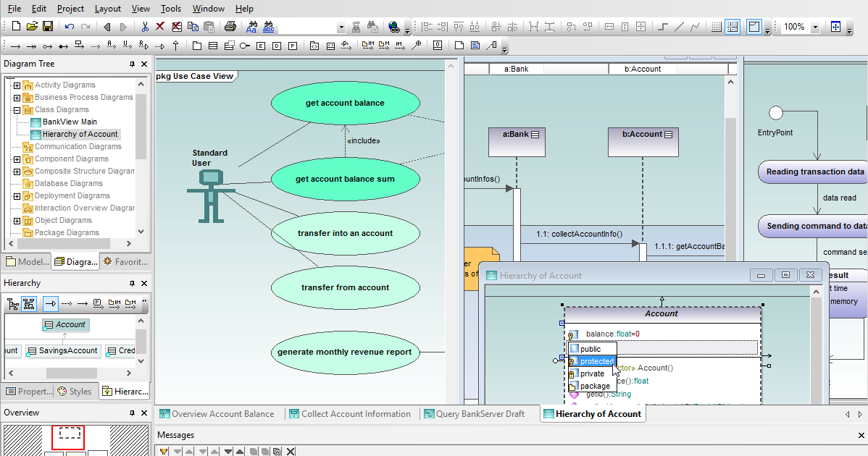868x456 pixels.
Task: Click the Diagram Tree vertical scrollbar down arrow
Action: click(x=141, y=232)
